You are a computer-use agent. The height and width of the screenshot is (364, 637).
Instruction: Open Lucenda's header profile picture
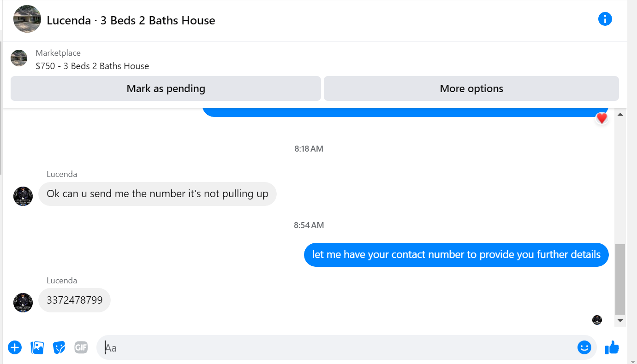(28, 19)
